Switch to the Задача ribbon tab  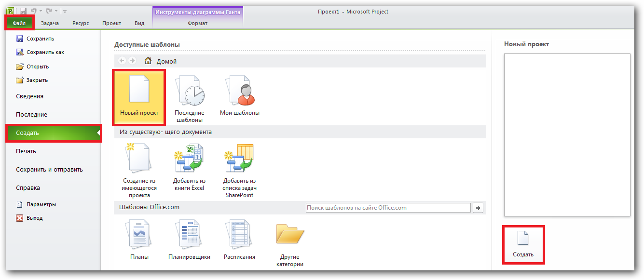coord(50,23)
